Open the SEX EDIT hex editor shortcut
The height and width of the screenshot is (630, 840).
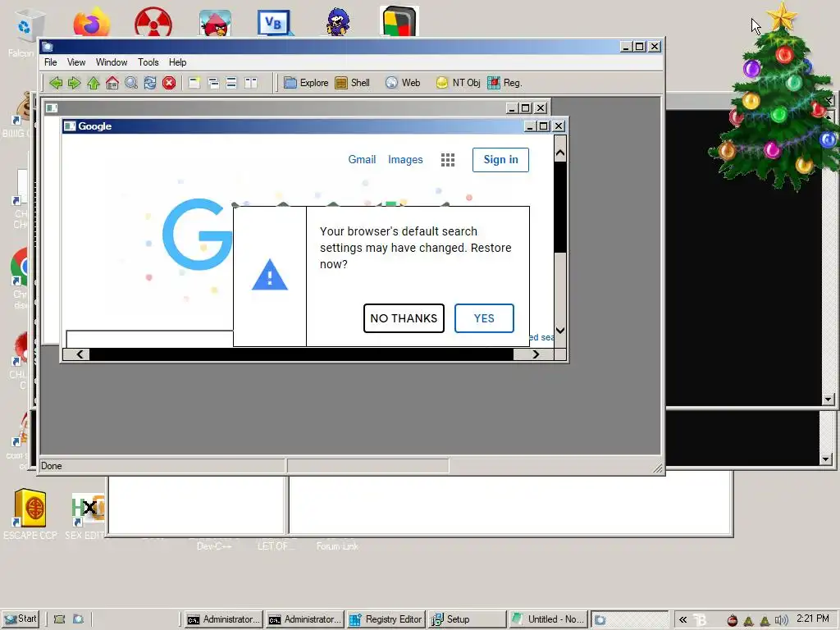click(x=85, y=517)
